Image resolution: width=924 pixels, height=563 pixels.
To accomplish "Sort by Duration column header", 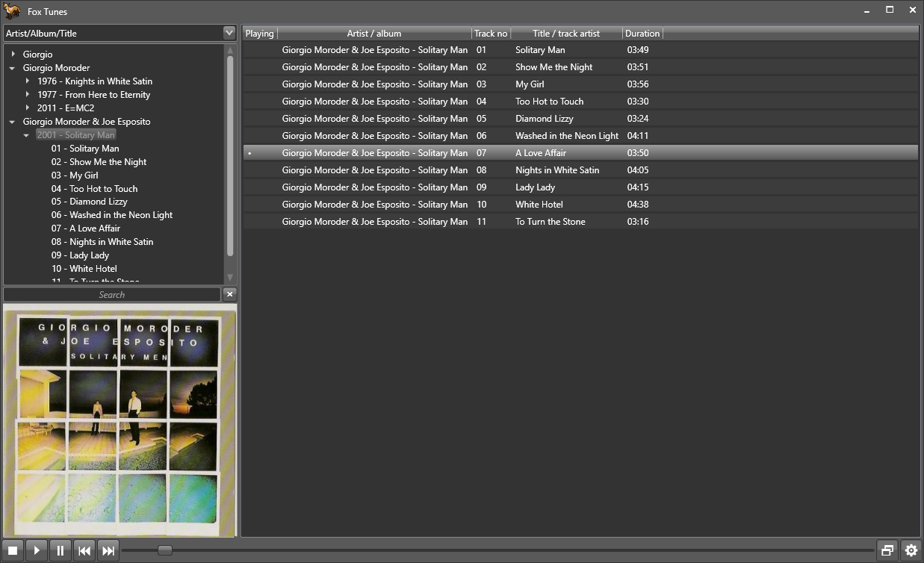I will 642,34.
